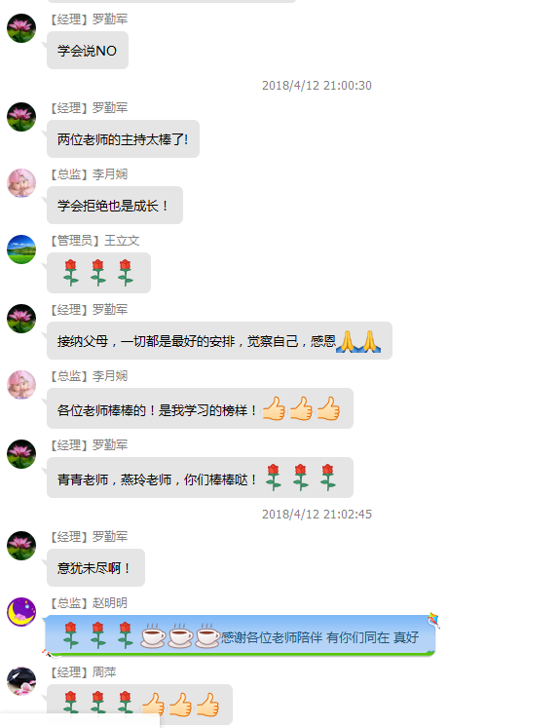The image size is (560, 728).
Task: Click 王立文's landscape avatar
Action: [21, 249]
